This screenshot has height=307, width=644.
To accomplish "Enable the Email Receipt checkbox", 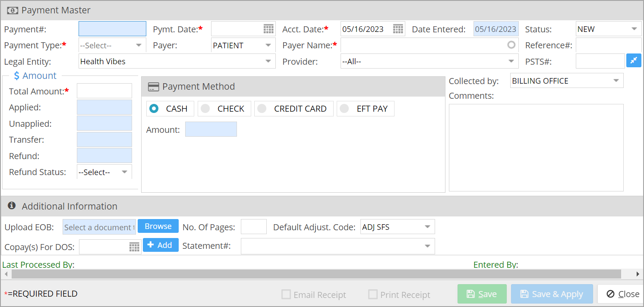I will [x=286, y=294].
